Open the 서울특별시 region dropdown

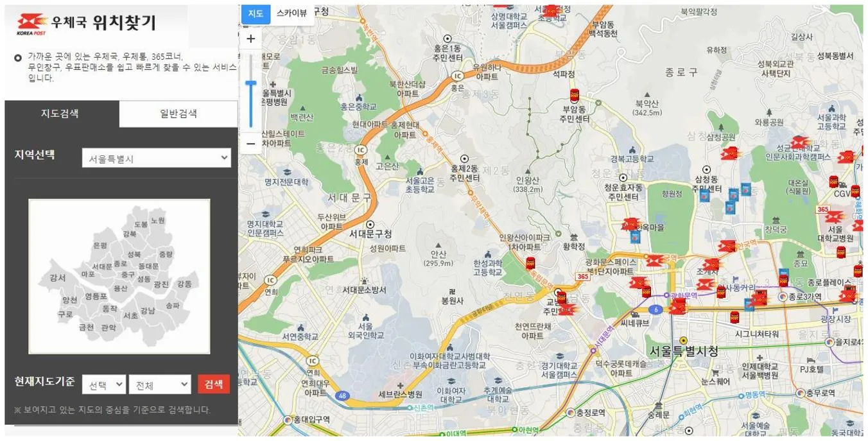tap(156, 158)
